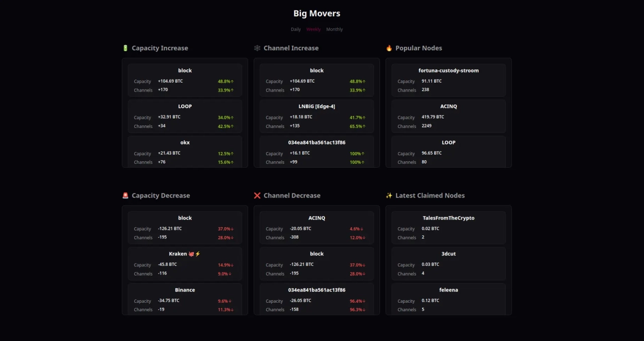Click the battery icon beside Capacity Increase
Image resolution: width=644 pixels, height=341 pixels.
coord(125,48)
